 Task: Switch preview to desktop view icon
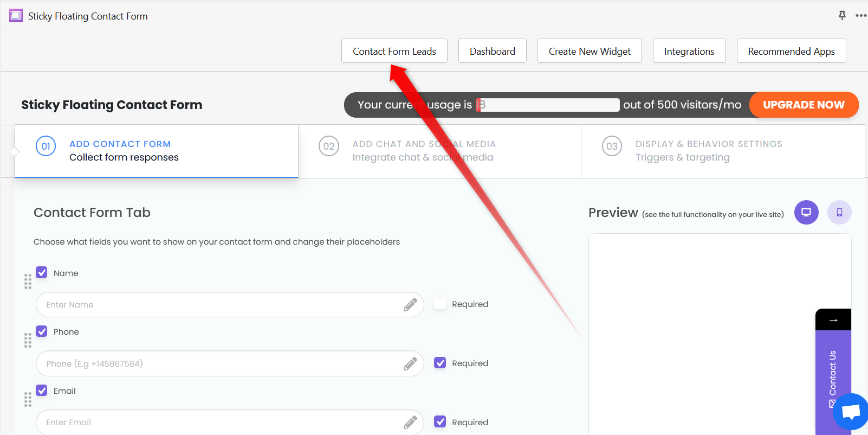click(806, 212)
